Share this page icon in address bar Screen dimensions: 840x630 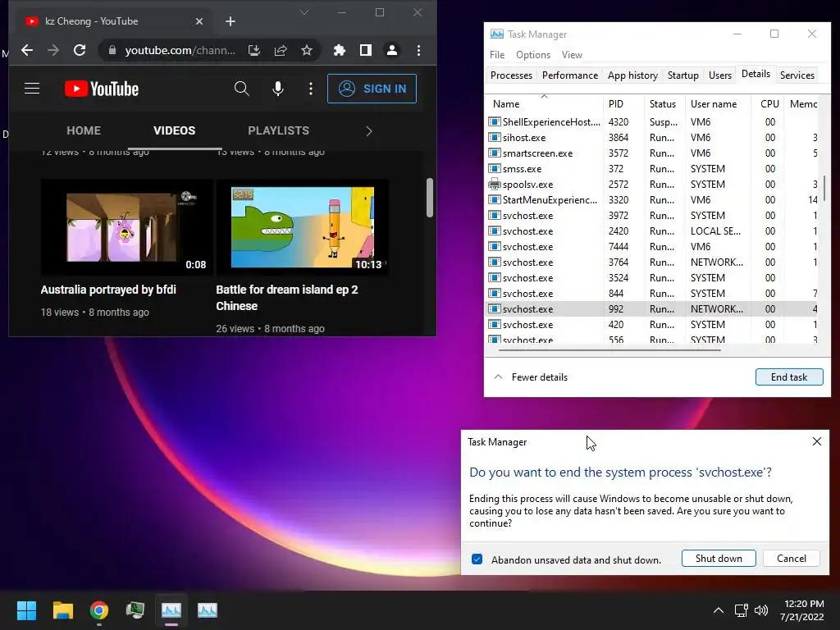(x=281, y=50)
